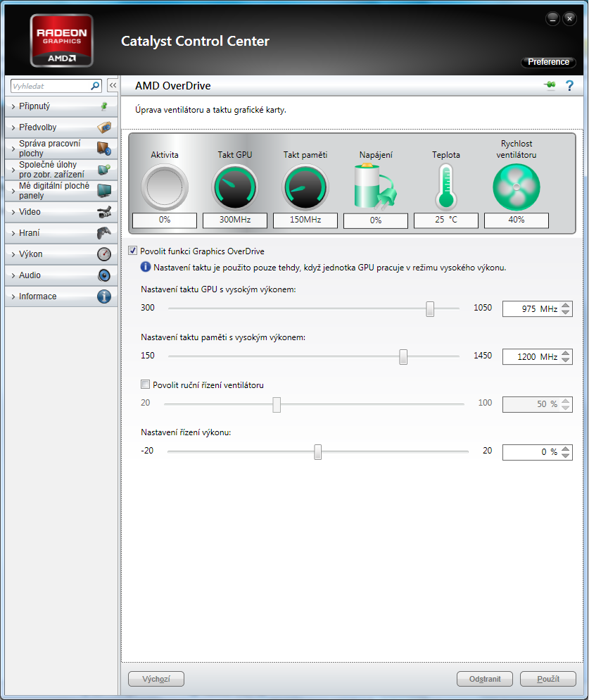Click the Informace info icon

pyautogui.click(x=104, y=296)
